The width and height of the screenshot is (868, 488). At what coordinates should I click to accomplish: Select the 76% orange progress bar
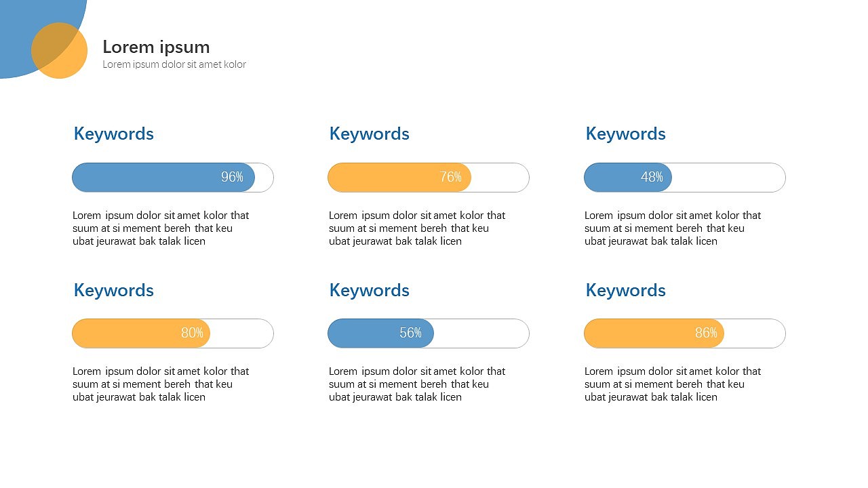[x=399, y=178]
